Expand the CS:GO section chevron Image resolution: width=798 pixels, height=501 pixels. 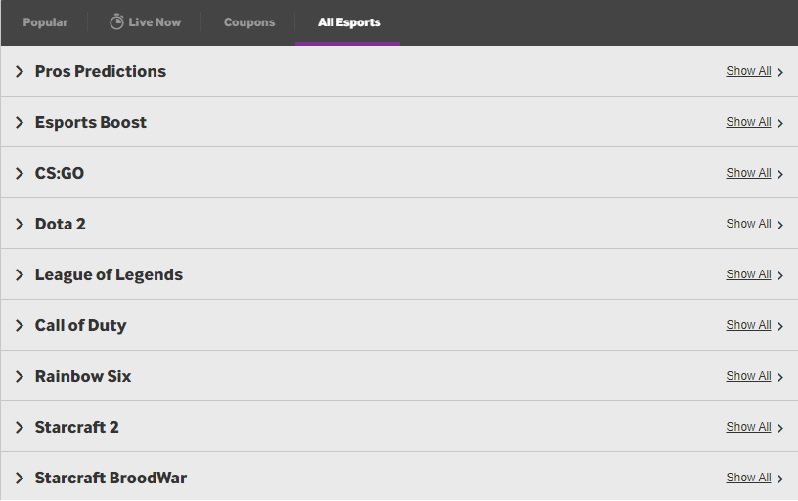(19, 173)
